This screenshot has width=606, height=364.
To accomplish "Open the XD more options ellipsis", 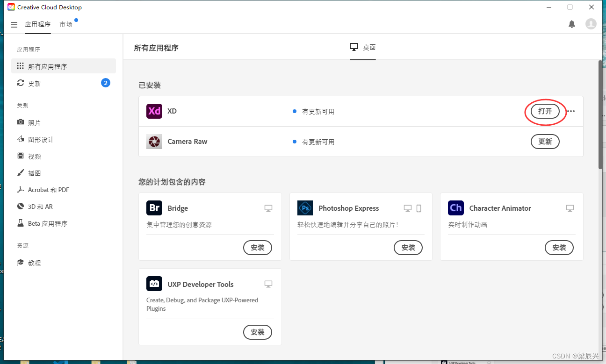I will point(571,111).
